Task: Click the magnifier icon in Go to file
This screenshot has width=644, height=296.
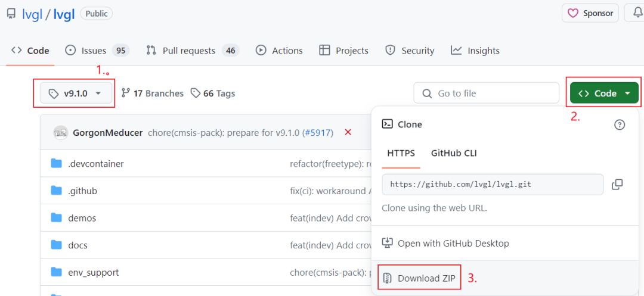Action: (427, 94)
